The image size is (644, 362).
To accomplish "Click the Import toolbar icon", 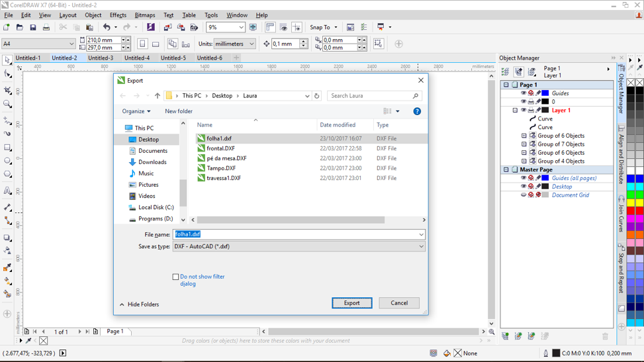I will click(167, 27).
